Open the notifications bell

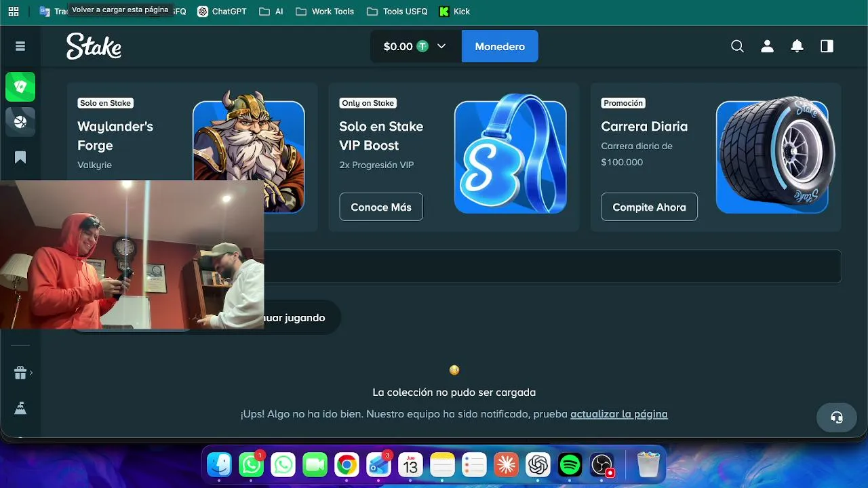(x=797, y=46)
